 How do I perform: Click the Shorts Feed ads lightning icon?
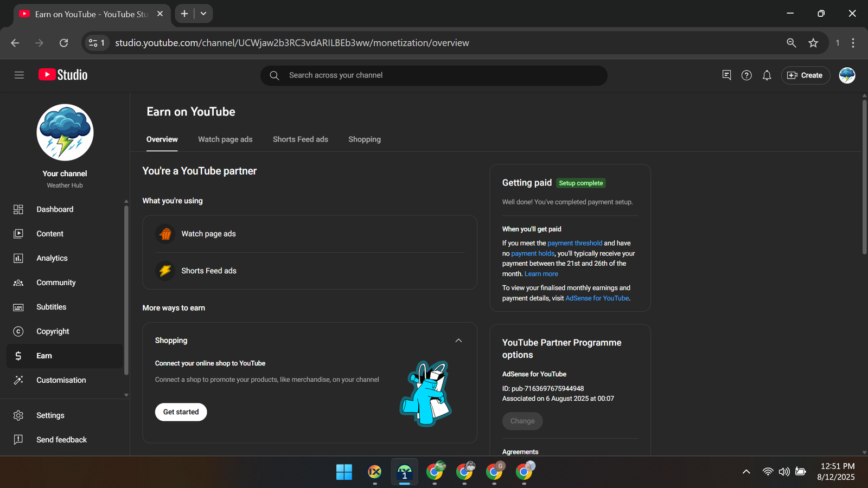[x=165, y=271]
